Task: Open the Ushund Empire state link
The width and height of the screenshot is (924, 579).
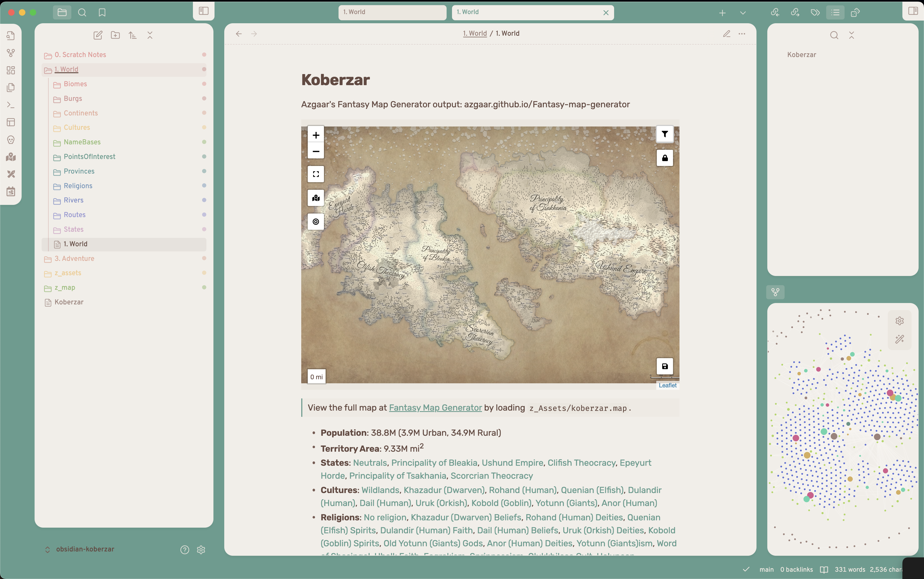Action: (x=512, y=463)
